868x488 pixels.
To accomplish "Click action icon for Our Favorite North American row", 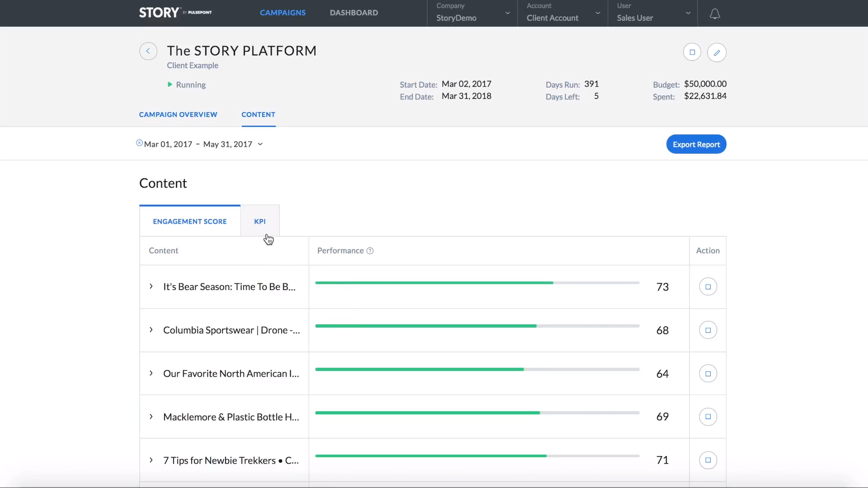I will [708, 374].
